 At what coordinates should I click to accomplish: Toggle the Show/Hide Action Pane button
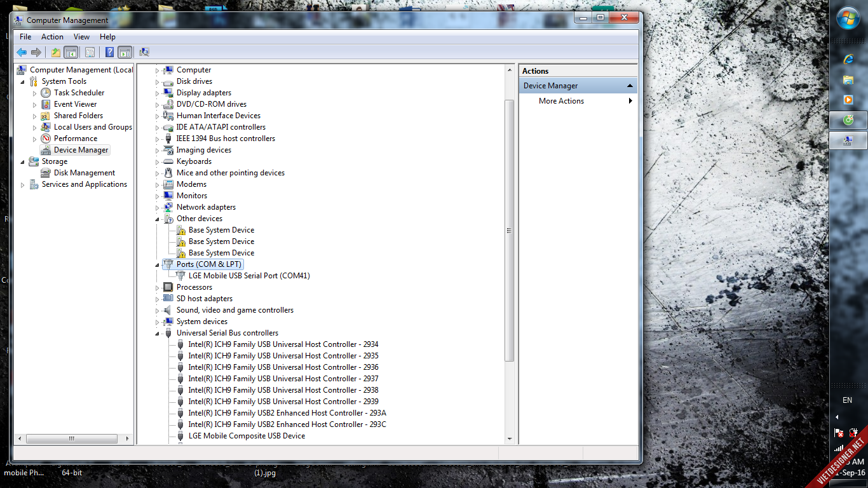click(x=125, y=52)
